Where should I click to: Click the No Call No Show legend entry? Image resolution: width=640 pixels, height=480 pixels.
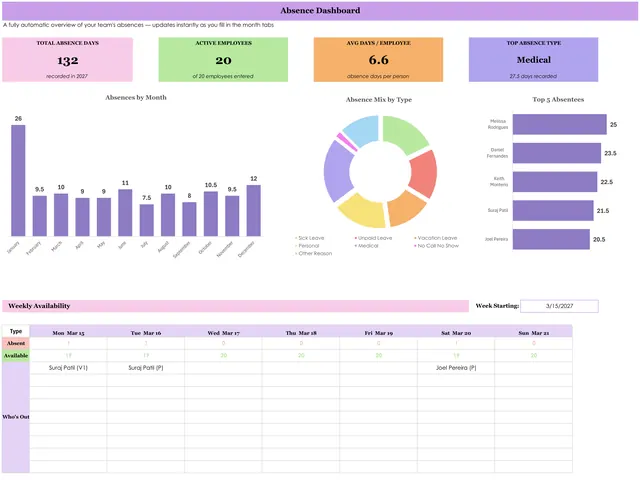tap(436, 246)
